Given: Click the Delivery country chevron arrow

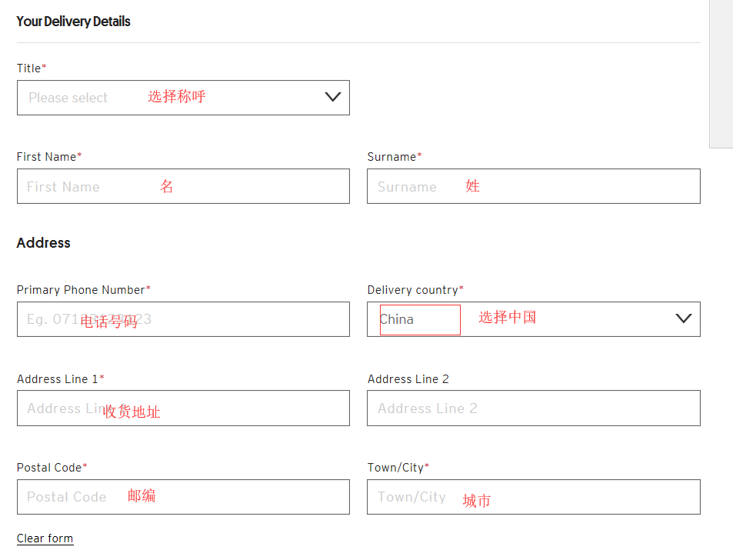Looking at the screenshot, I should 683,318.
